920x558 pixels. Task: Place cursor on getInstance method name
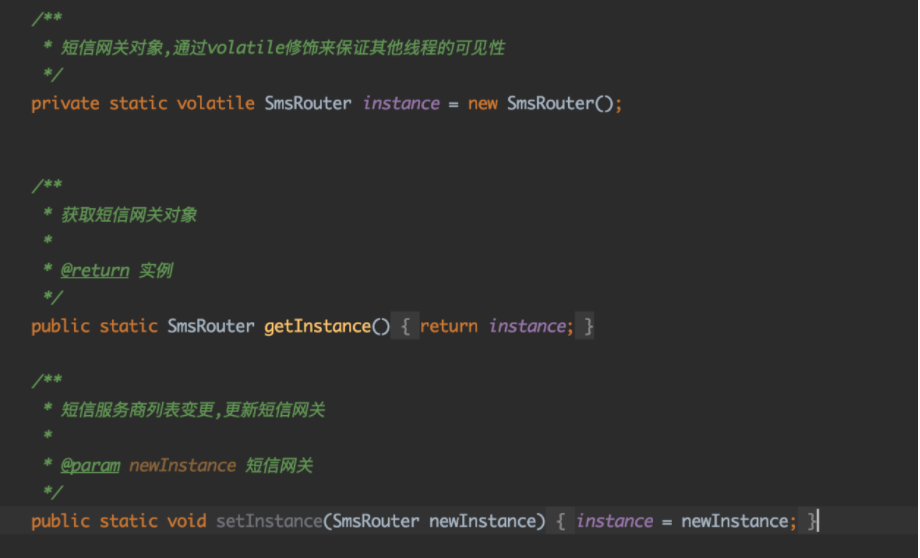(x=317, y=326)
